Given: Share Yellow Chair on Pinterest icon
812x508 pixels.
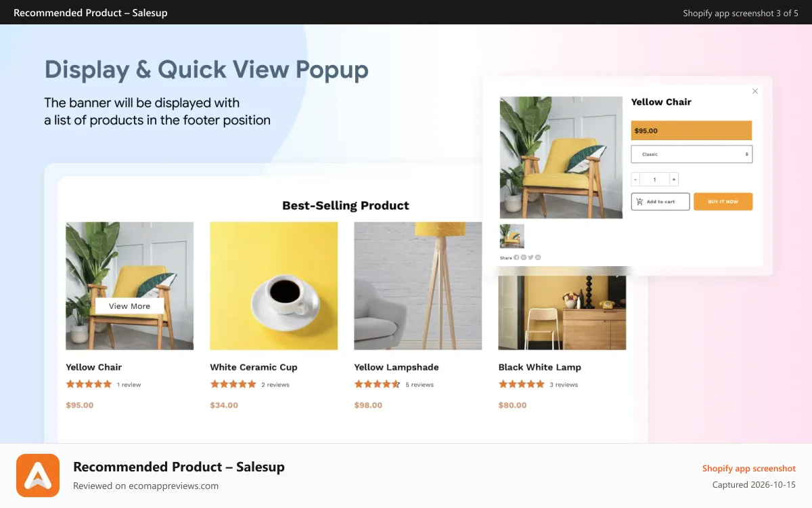Looking at the screenshot, I should 524,257.
